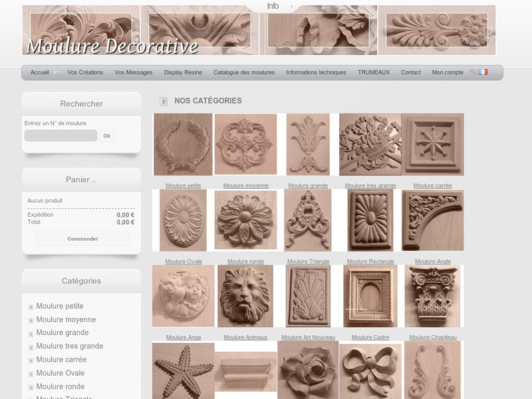
Task: Open the Moulure Rectangle caption link
Action: pos(370,261)
